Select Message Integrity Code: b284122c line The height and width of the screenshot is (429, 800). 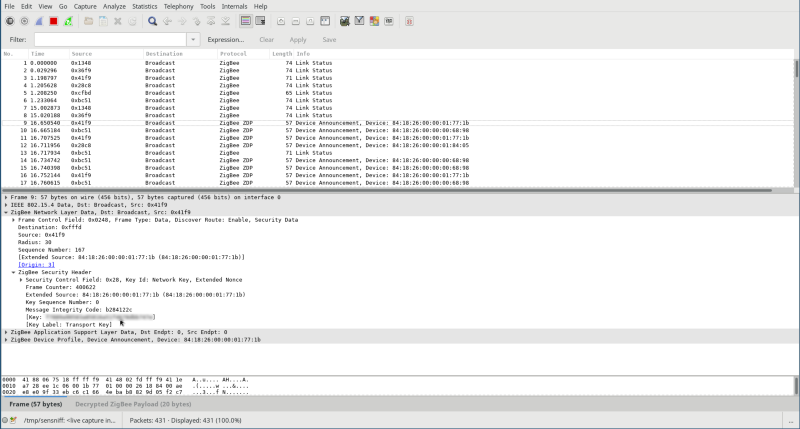[79, 310]
